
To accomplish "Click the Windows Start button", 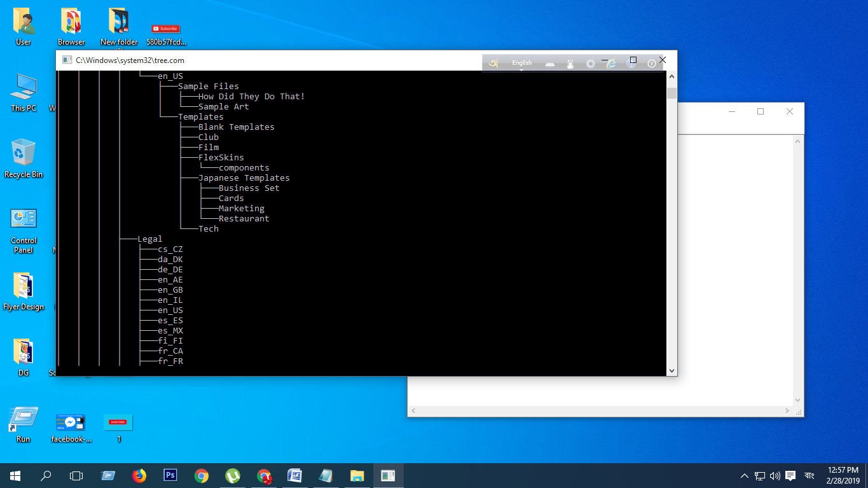I will [x=15, y=475].
